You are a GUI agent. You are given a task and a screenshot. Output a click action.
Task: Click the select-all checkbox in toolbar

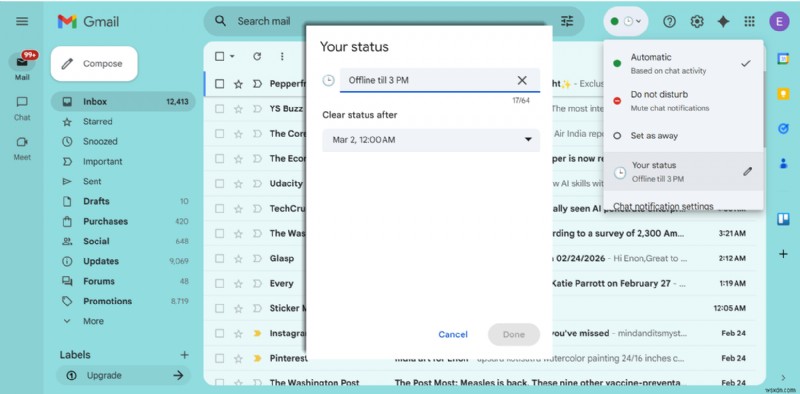coord(219,56)
